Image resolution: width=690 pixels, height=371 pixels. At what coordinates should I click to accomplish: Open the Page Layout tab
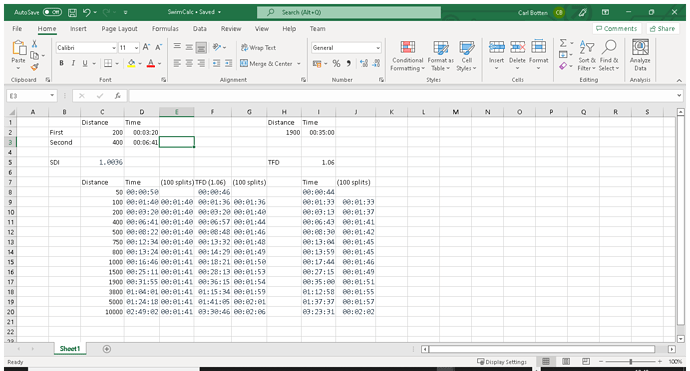click(x=119, y=29)
